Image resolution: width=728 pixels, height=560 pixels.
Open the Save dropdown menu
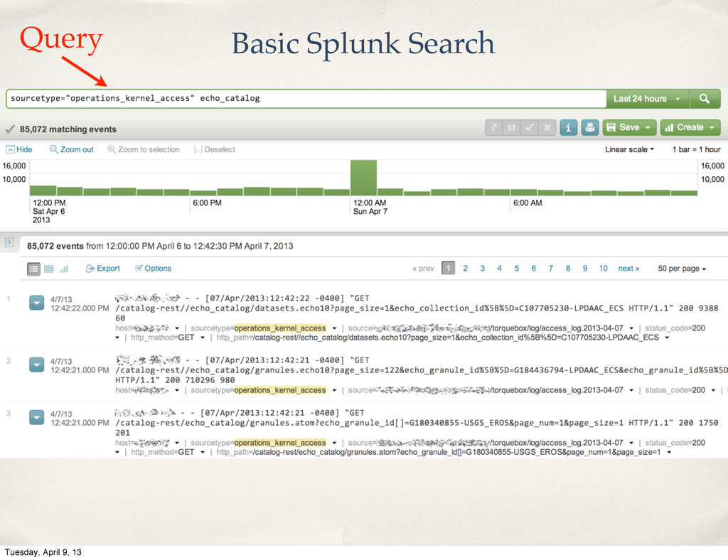pos(629,127)
